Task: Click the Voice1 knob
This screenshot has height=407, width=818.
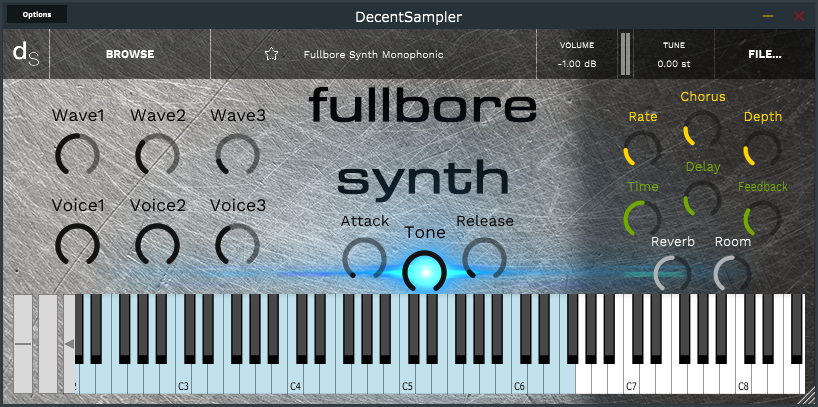Action: click(77, 245)
